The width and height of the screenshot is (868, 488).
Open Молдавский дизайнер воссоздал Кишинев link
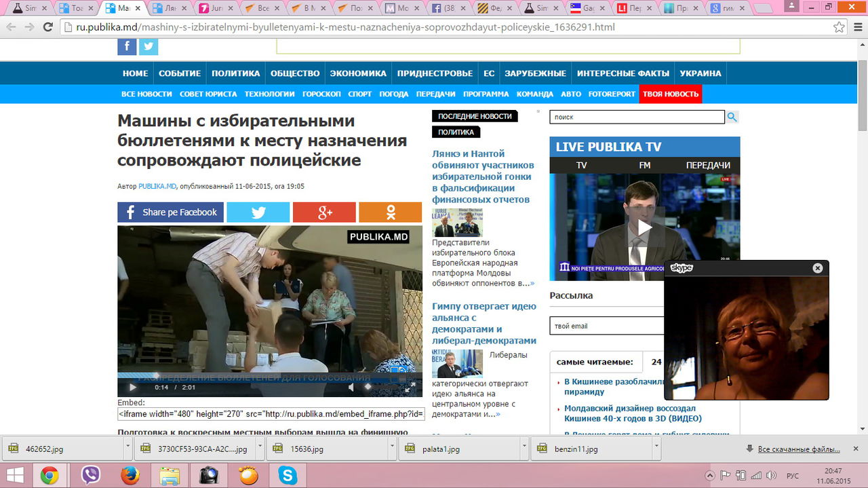633,413
